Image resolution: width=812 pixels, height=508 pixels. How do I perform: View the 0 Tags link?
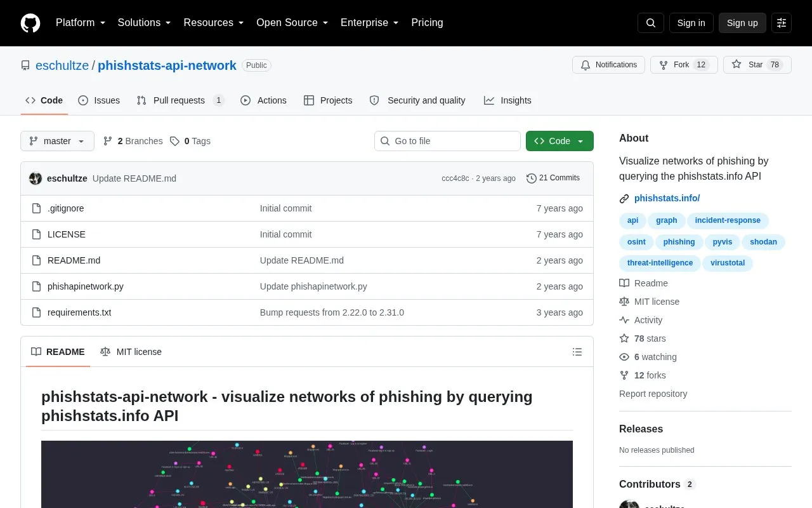[x=190, y=141]
